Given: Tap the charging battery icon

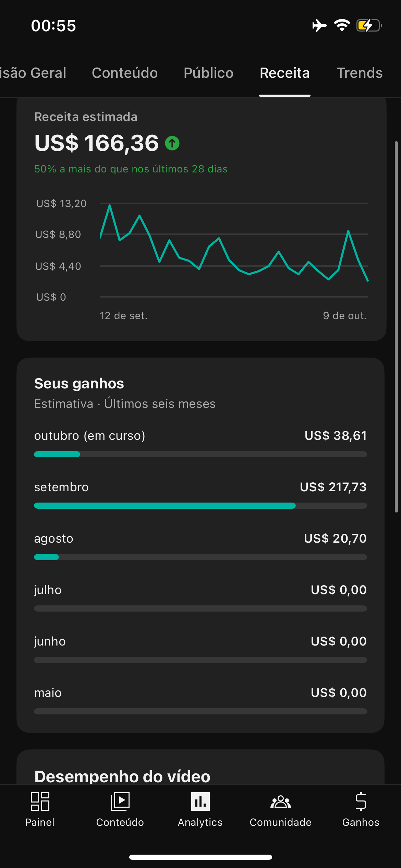Looking at the screenshot, I should coord(369,25).
